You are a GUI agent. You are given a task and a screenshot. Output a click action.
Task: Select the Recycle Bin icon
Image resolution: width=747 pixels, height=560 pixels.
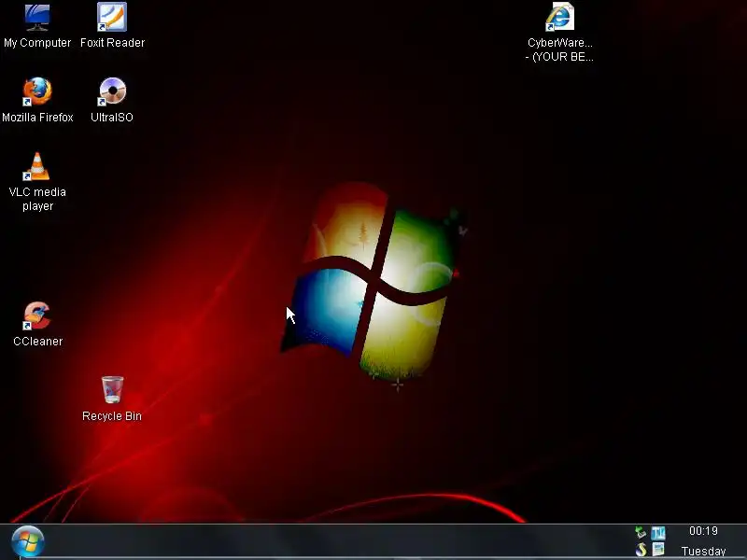pos(112,389)
